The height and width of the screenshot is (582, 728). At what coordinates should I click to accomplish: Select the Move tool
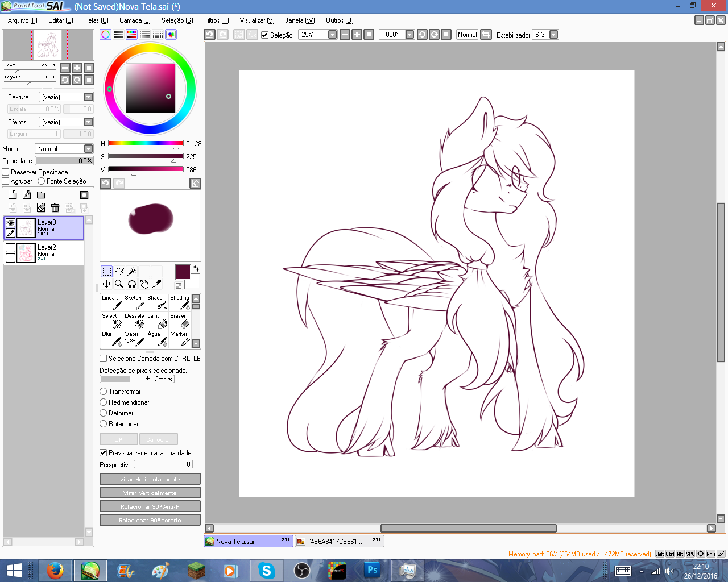click(106, 284)
